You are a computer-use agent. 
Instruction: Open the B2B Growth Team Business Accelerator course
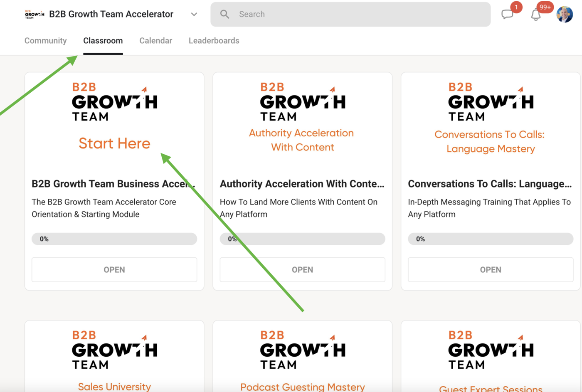pyautogui.click(x=114, y=270)
